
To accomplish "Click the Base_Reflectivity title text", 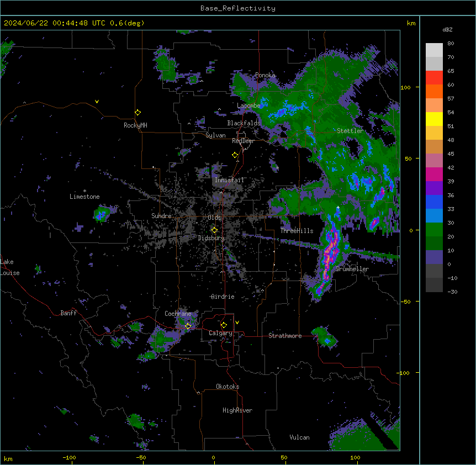I will tap(238, 8).
